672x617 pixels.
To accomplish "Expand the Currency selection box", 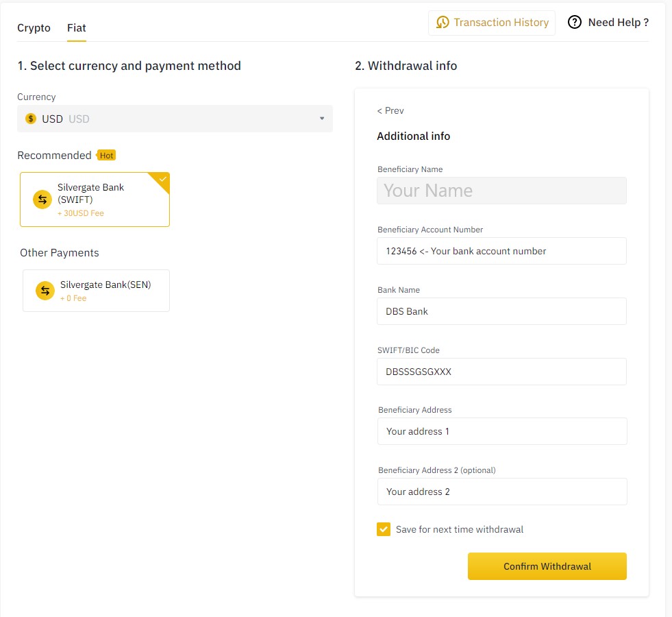I will pyautogui.click(x=175, y=119).
